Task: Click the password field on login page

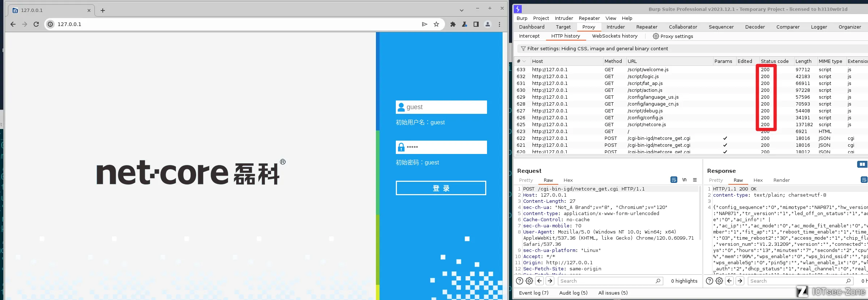Action: tap(441, 147)
